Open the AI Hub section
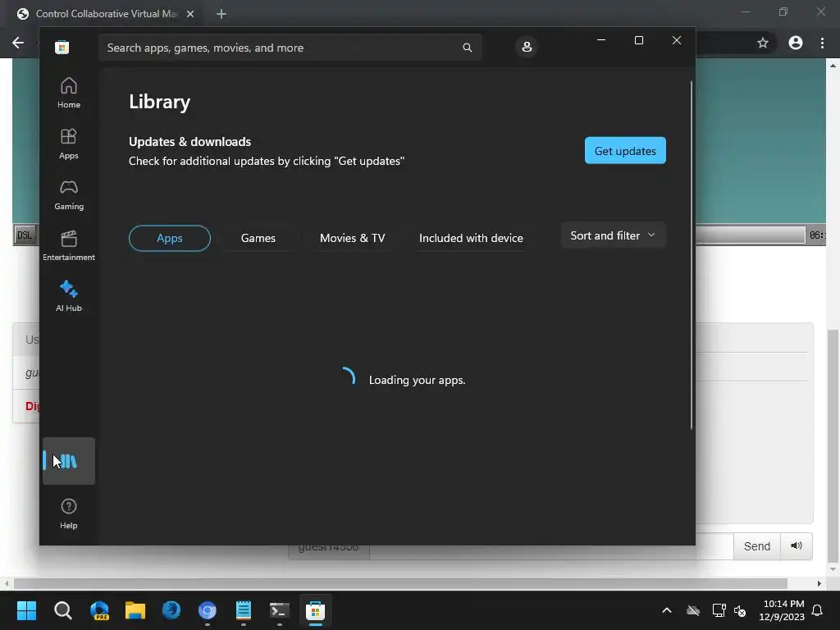The width and height of the screenshot is (840, 630). tap(69, 296)
